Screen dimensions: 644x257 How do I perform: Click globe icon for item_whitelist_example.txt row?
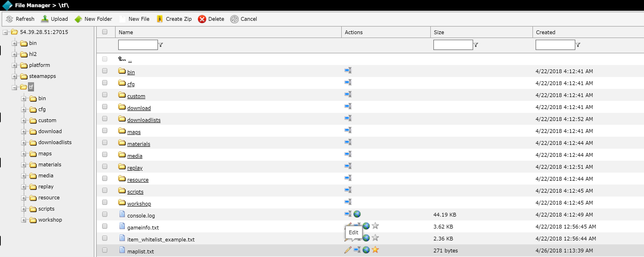366,238
